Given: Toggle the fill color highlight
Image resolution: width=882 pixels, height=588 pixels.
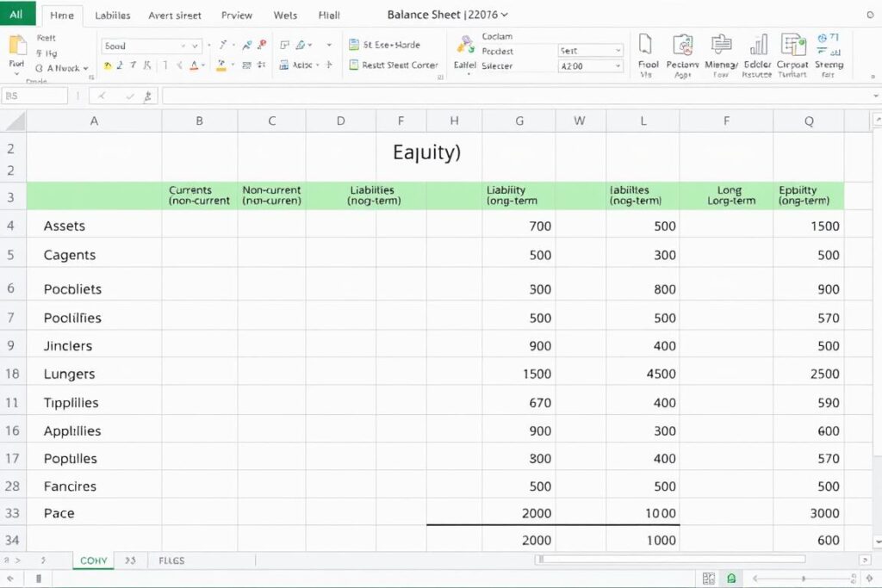Looking at the screenshot, I should 221,65.
